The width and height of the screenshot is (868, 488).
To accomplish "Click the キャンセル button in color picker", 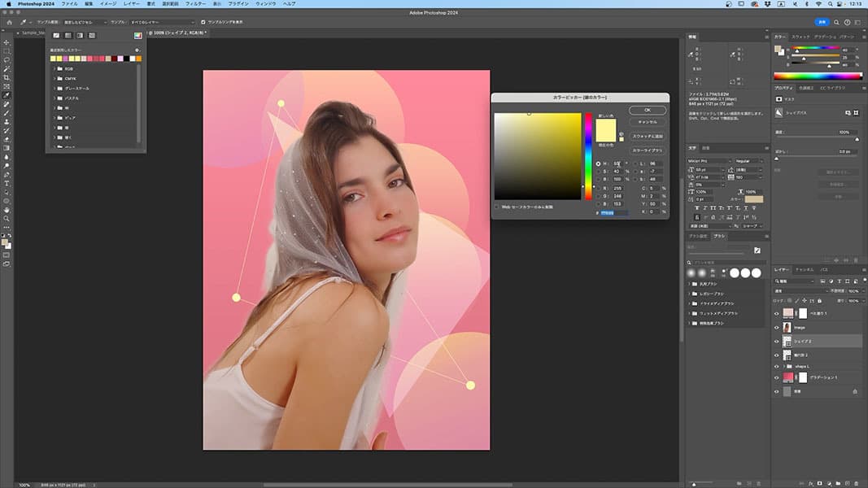I will 648,122.
